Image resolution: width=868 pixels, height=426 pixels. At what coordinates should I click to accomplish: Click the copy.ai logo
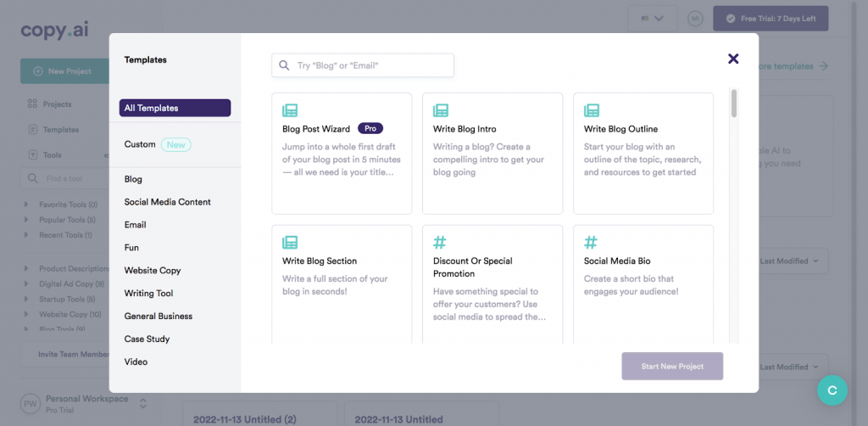[x=54, y=30]
